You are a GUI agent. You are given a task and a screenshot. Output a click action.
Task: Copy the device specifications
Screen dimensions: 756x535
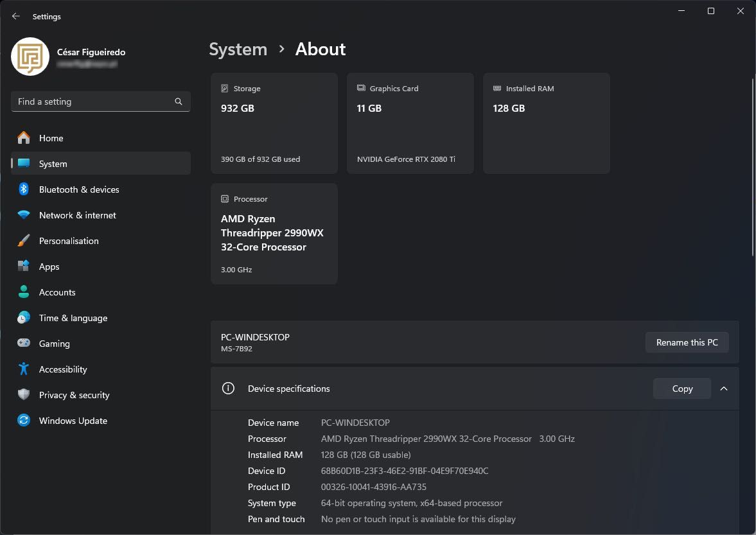[682, 389]
